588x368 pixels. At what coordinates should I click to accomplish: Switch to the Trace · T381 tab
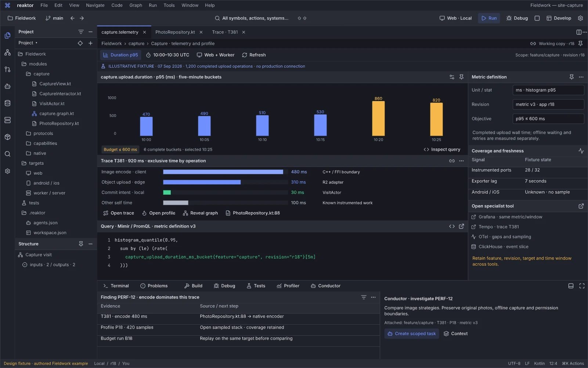(x=225, y=32)
